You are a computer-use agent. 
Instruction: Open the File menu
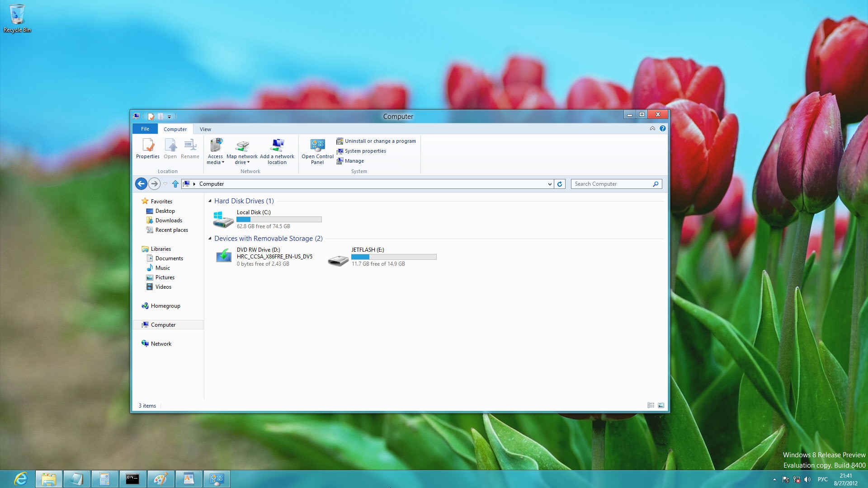pos(145,129)
